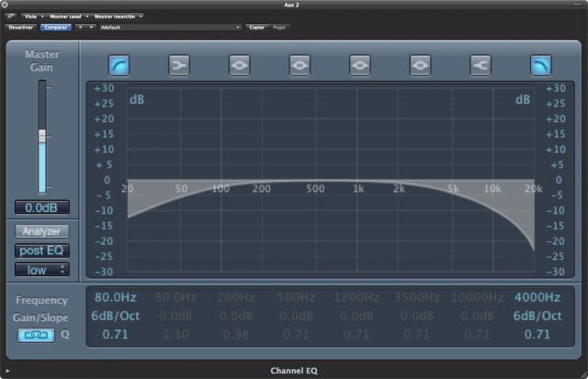The height and width of the screenshot is (379, 588).
Task: Go to previous preset arrow
Action: pyautogui.click(x=80, y=27)
